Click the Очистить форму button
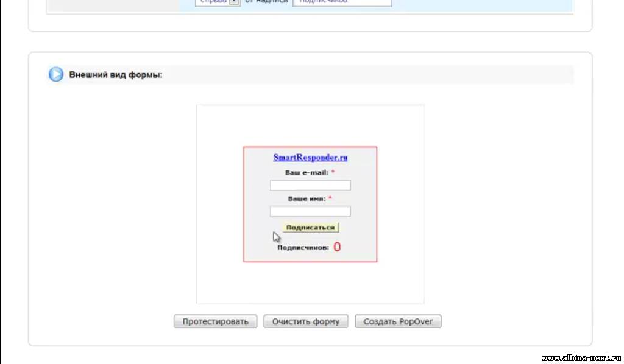 pos(306,321)
